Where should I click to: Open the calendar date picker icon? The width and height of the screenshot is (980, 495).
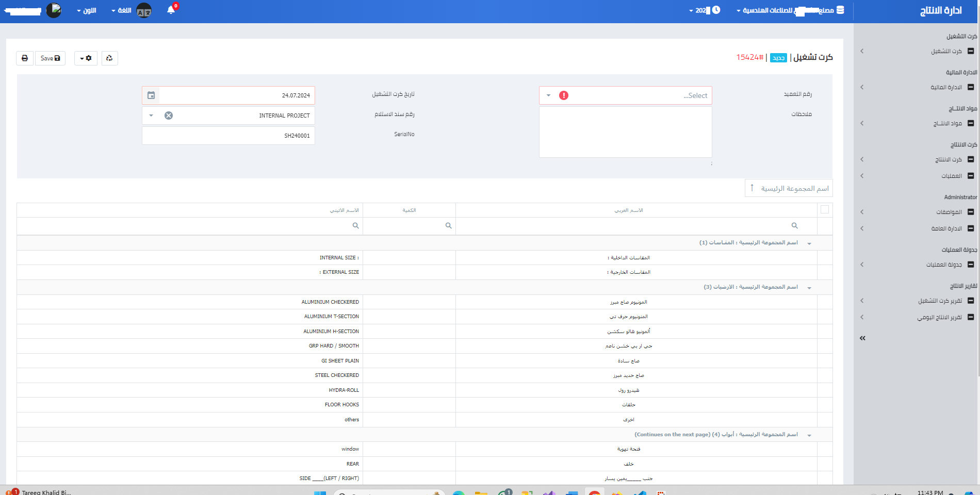151,95
